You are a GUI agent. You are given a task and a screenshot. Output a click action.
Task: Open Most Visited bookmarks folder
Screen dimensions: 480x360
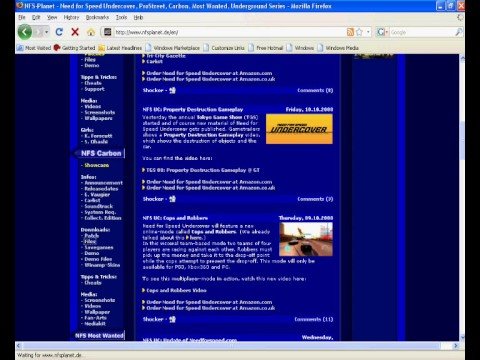pos(34,48)
